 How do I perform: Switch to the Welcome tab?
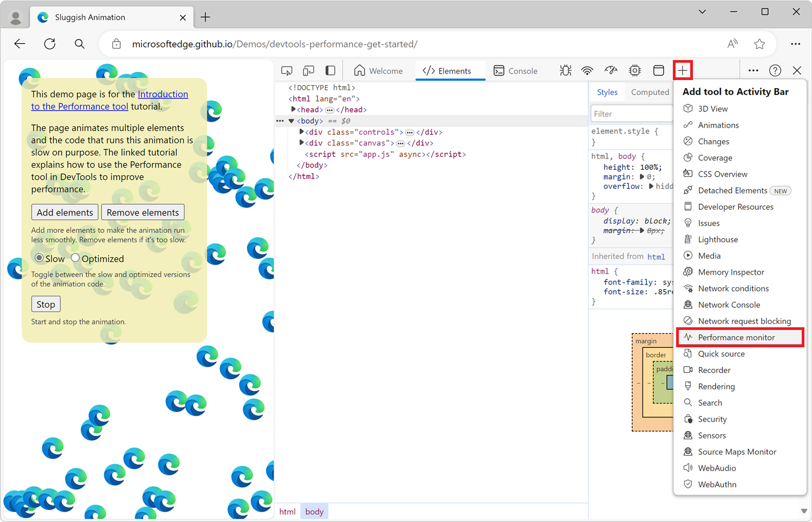(x=378, y=71)
